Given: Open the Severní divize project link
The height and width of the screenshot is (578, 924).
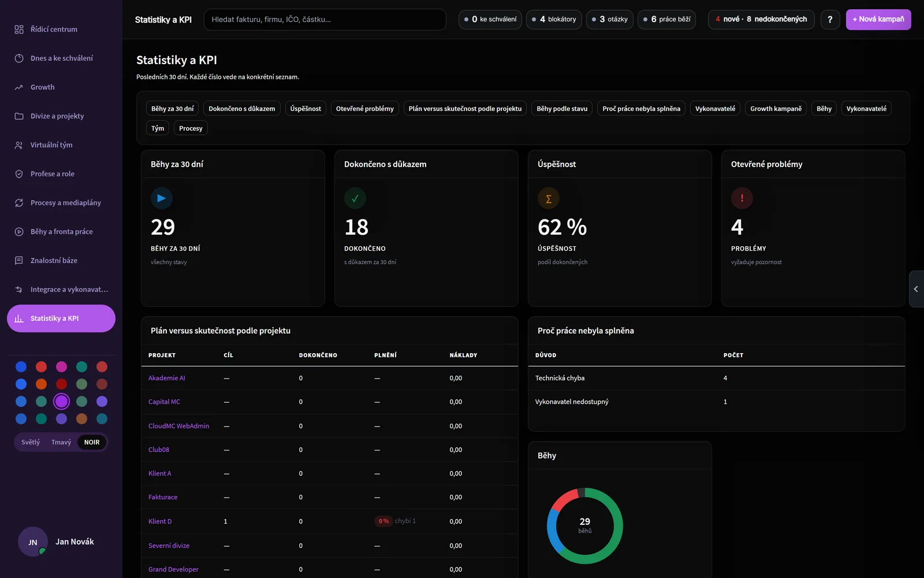Looking at the screenshot, I should [169, 546].
